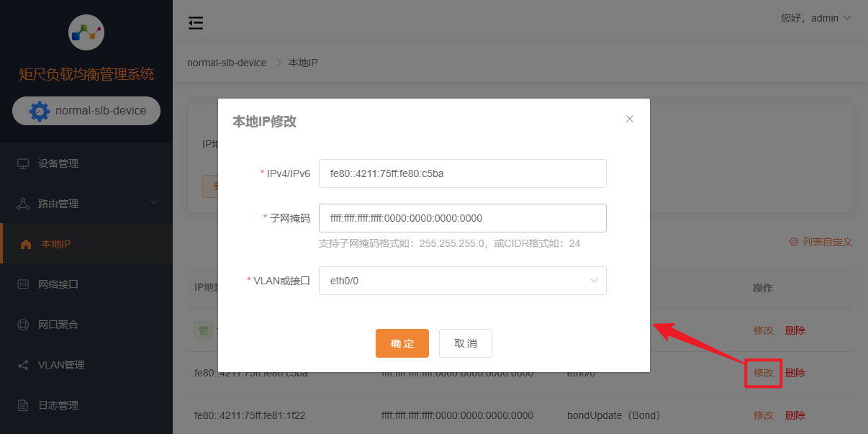The image size is (868, 434).
Task: Expand the 路由管理 submenu arrow
Action: coord(153,204)
